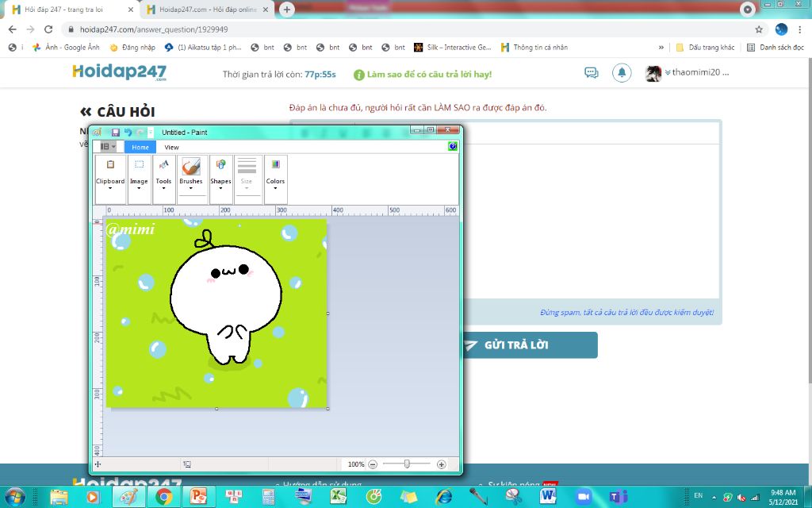812x508 pixels.
Task: Click the Paint zoom out minus button
Action: pos(373,464)
